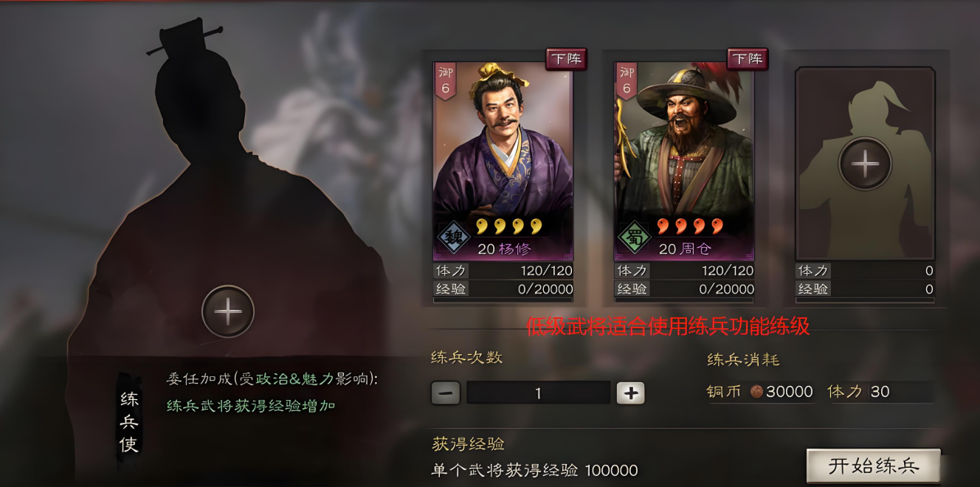The width and height of the screenshot is (980, 487).
Task: Select 杨修's portrait card
Action: click(x=503, y=160)
